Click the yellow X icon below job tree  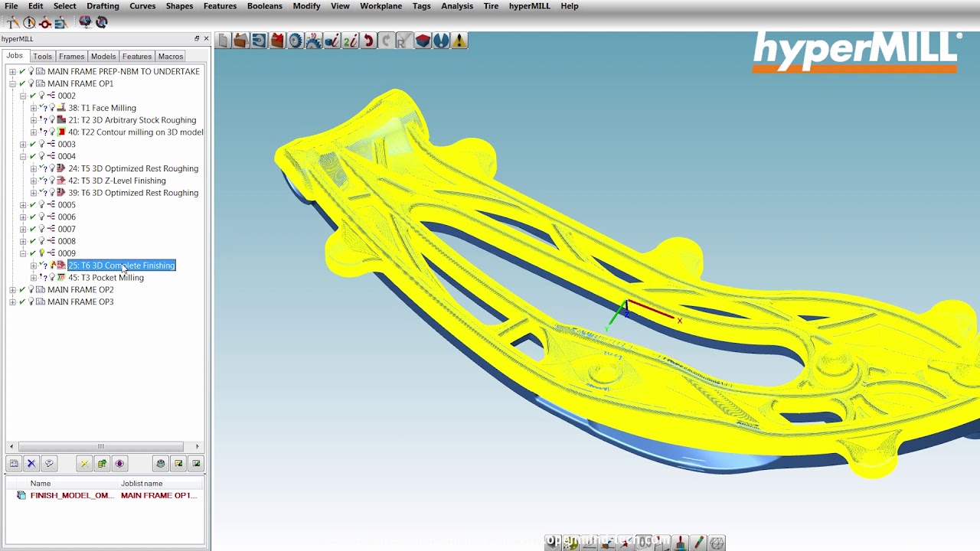click(x=84, y=464)
